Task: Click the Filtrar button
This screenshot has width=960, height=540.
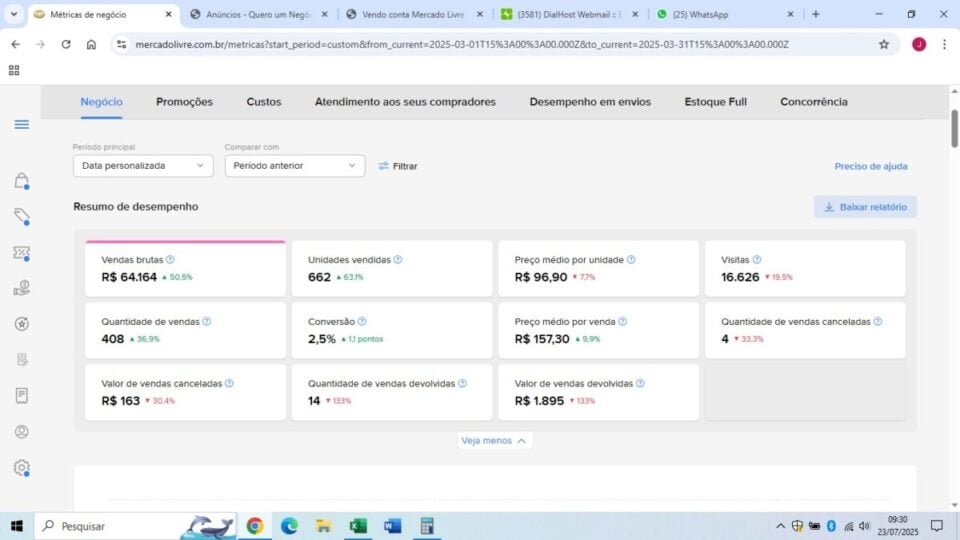Action: click(398, 166)
